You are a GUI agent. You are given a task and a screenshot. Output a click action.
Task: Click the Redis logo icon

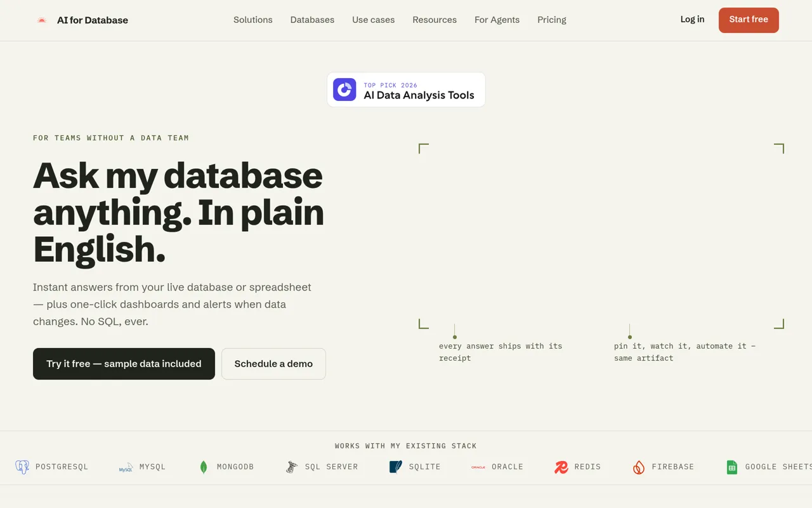tap(561, 467)
